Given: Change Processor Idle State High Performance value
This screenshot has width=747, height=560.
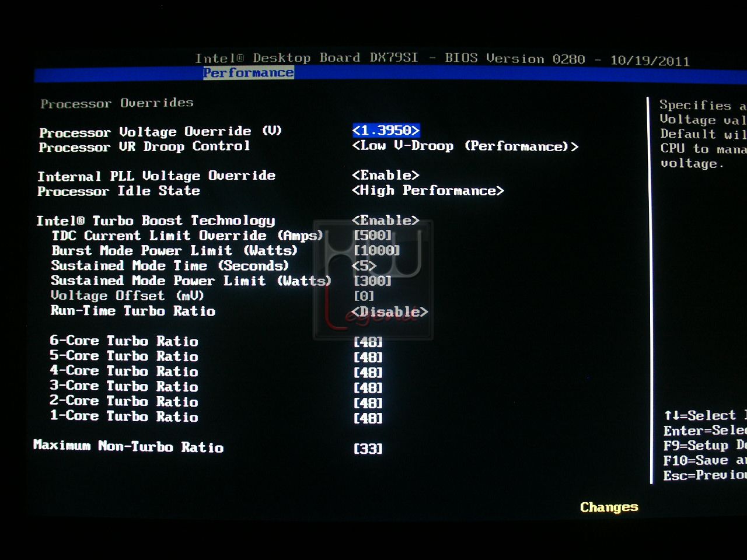Looking at the screenshot, I should pyautogui.click(x=428, y=190).
